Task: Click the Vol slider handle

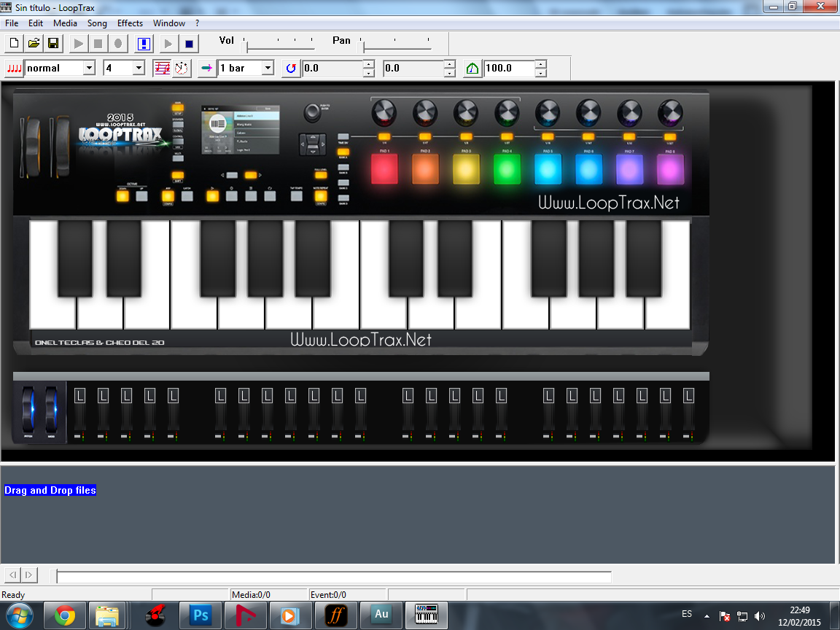Action: tap(245, 46)
